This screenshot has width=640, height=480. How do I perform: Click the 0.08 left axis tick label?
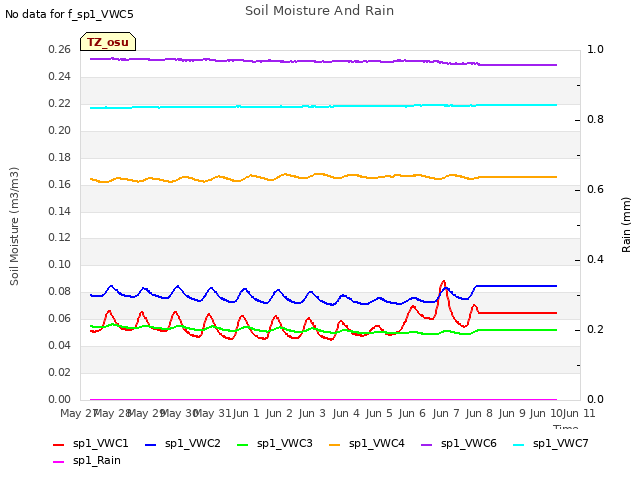point(60,292)
